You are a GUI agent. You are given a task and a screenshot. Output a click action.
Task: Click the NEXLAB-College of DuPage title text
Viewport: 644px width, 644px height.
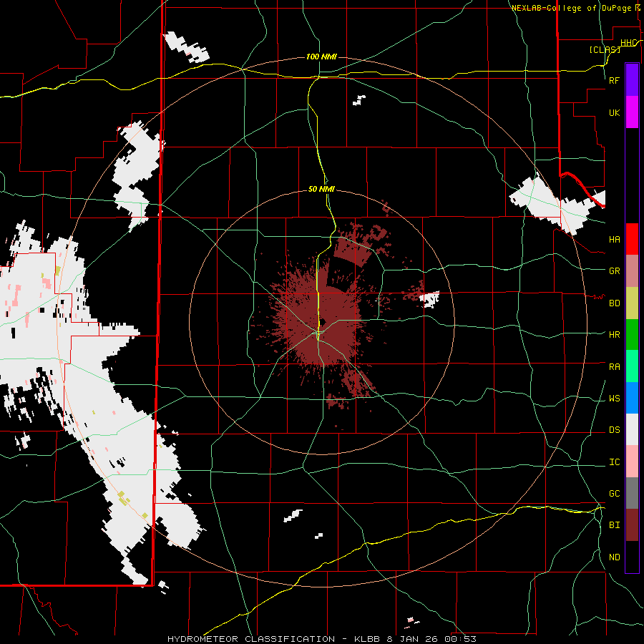tap(571, 8)
